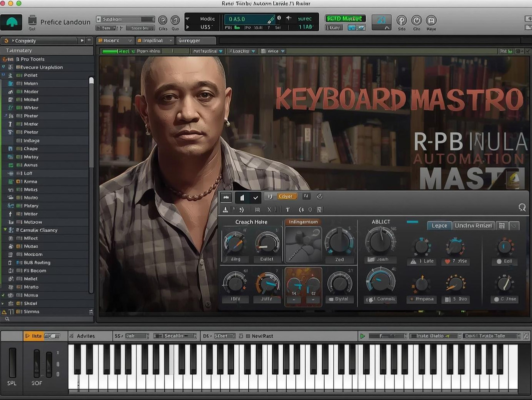Click the magnifier search icon in plugin panel

point(522,207)
